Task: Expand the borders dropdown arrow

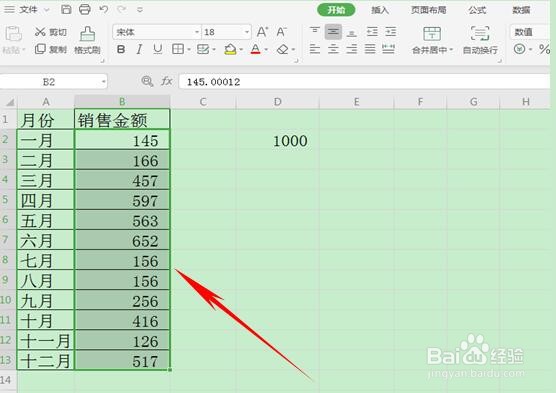Action: 189,49
